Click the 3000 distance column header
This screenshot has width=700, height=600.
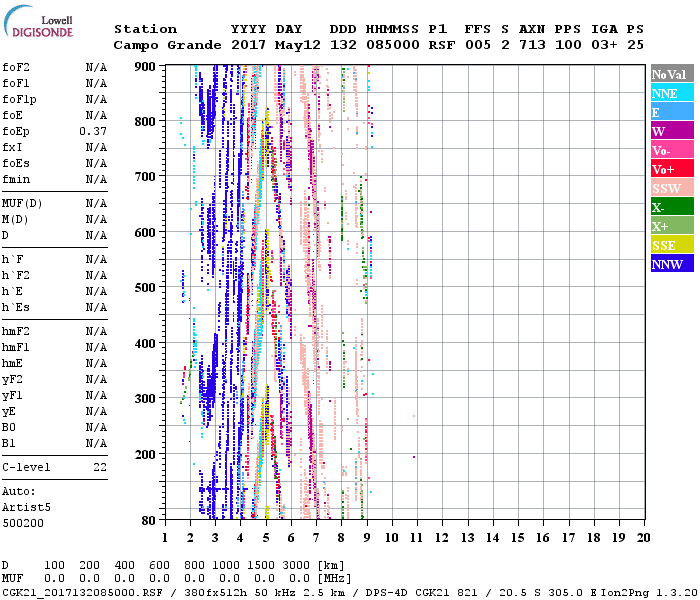pyautogui.click(x=296, y=565)
